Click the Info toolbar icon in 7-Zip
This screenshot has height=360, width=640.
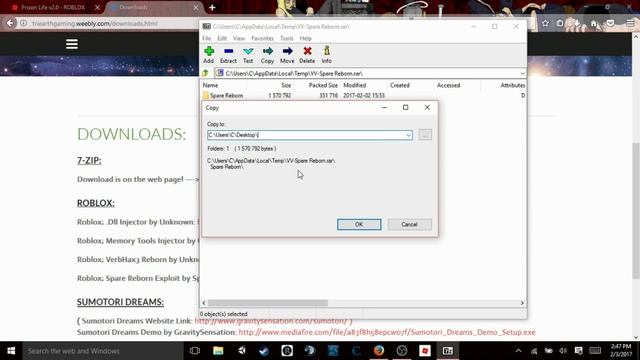[327, 55]
